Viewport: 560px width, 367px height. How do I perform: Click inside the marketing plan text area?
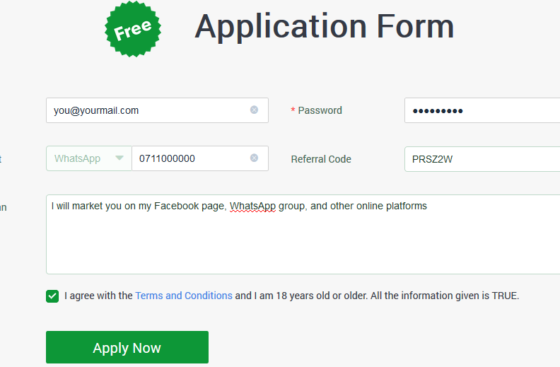pos(303,234)
